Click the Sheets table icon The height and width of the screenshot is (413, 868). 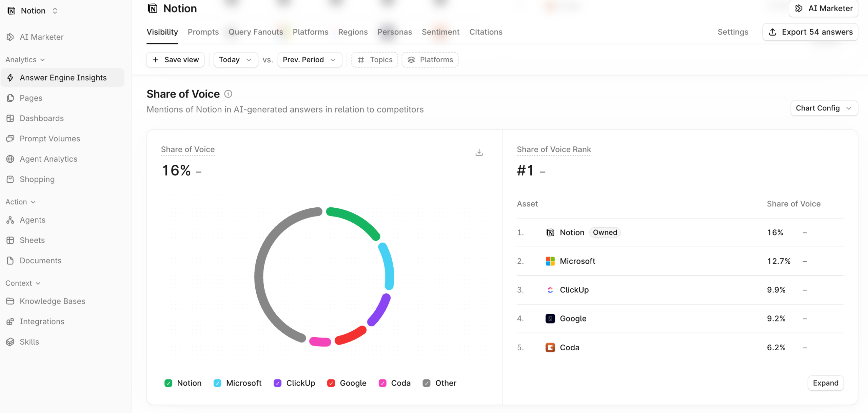10,240
